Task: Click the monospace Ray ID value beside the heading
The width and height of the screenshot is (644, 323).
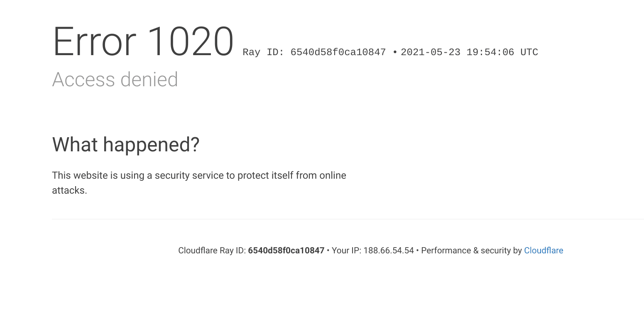Action: pyautogui.click(x=338, y=52)
